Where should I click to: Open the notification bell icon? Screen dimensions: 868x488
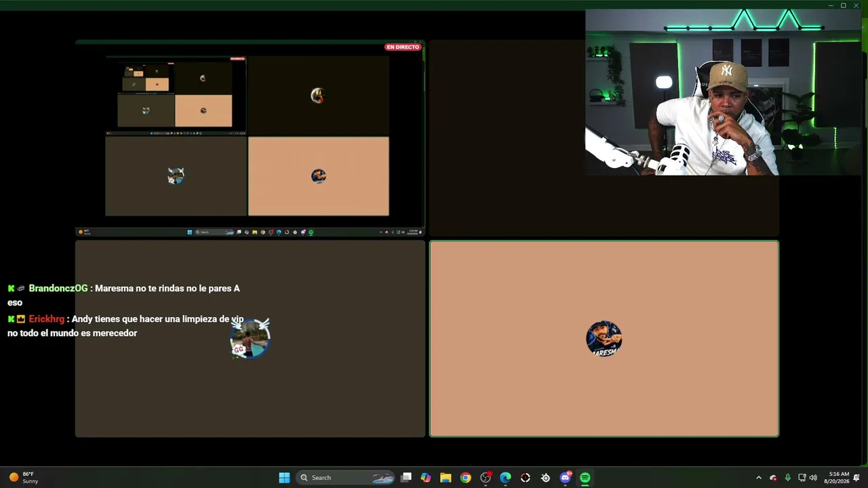click(856, 478)
